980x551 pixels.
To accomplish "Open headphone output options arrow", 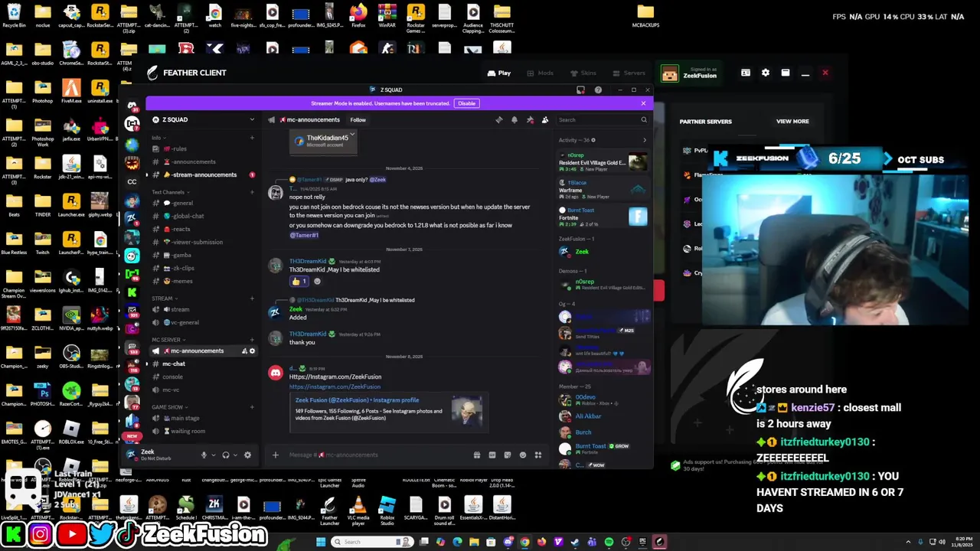I will click(235, 455).
